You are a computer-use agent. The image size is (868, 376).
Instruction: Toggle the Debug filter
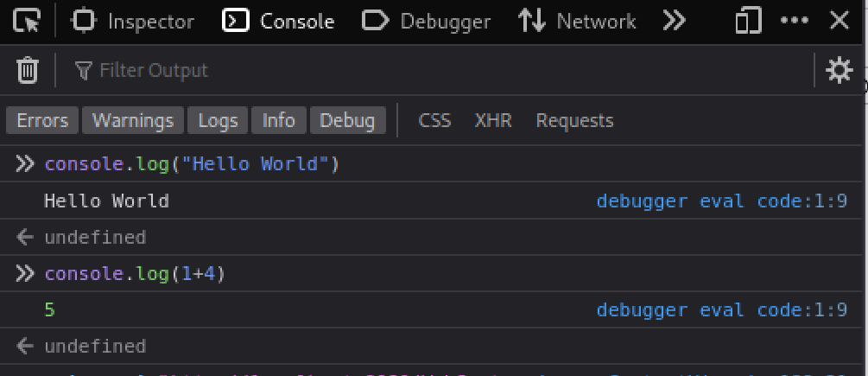(x=347, y=120)
